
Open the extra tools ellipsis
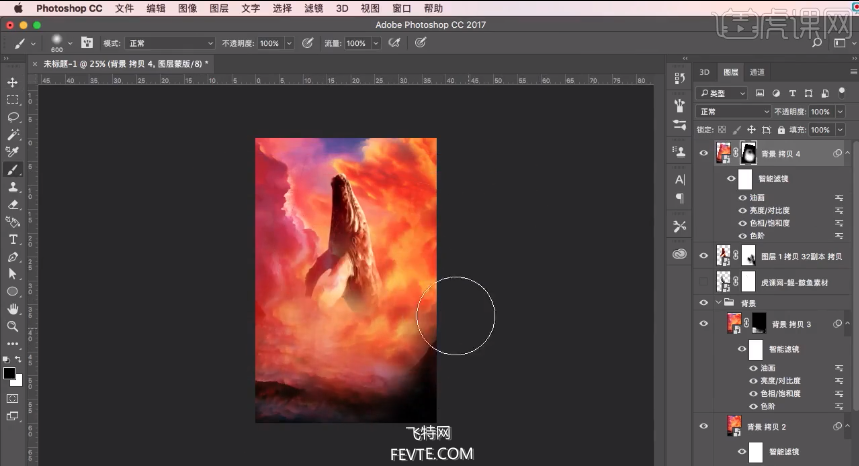click(12, 344)
